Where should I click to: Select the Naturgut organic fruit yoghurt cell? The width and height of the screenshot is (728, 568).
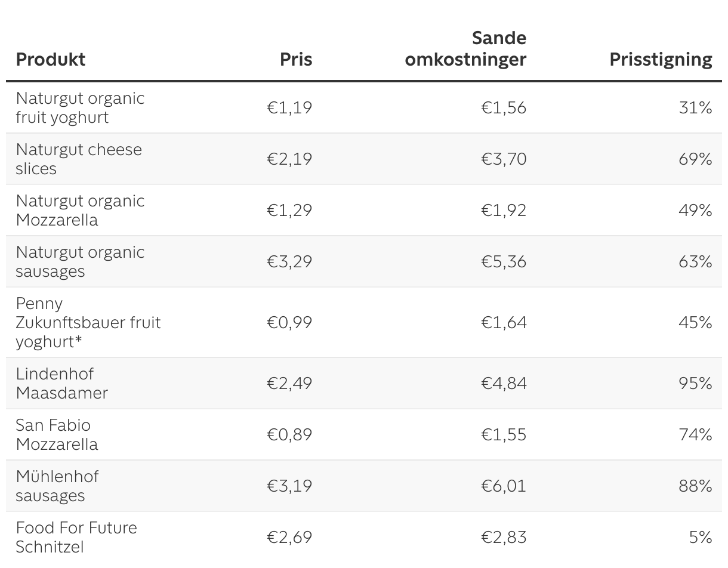pyautogui.click(x=80, y=108)
